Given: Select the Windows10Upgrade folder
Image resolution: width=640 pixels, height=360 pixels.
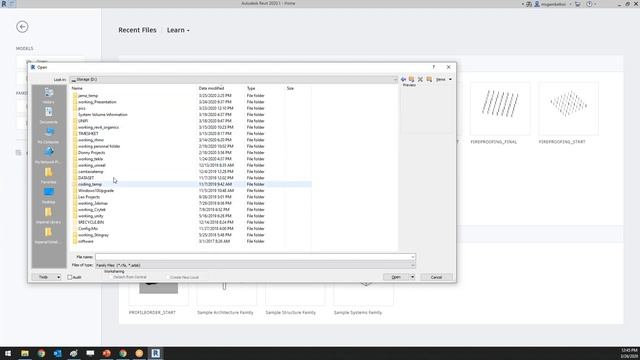Looking at the screenshot, I should (x=96, y=191).
